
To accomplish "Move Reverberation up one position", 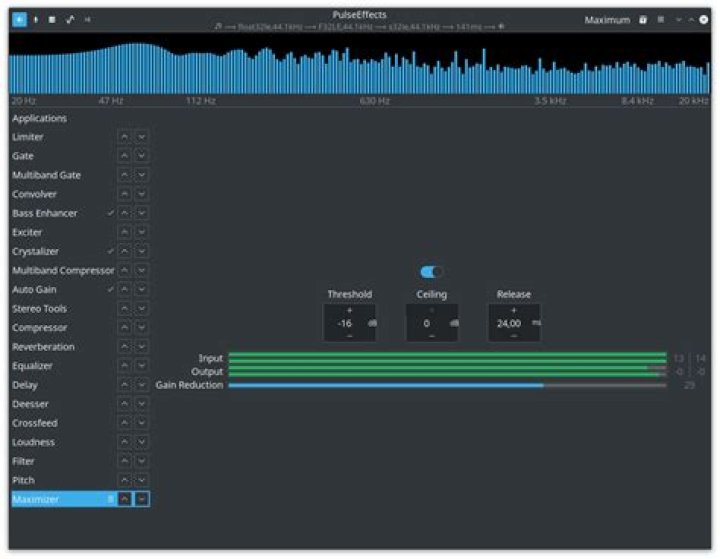I will tap(124, 347).
